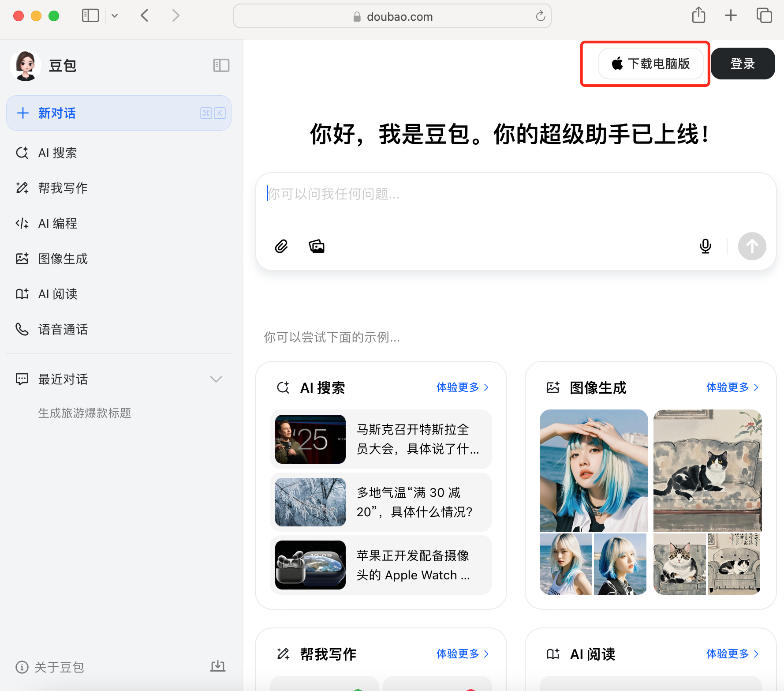
Task: Go forward with Safari forward arrow
Action: [x=176, y=16]
